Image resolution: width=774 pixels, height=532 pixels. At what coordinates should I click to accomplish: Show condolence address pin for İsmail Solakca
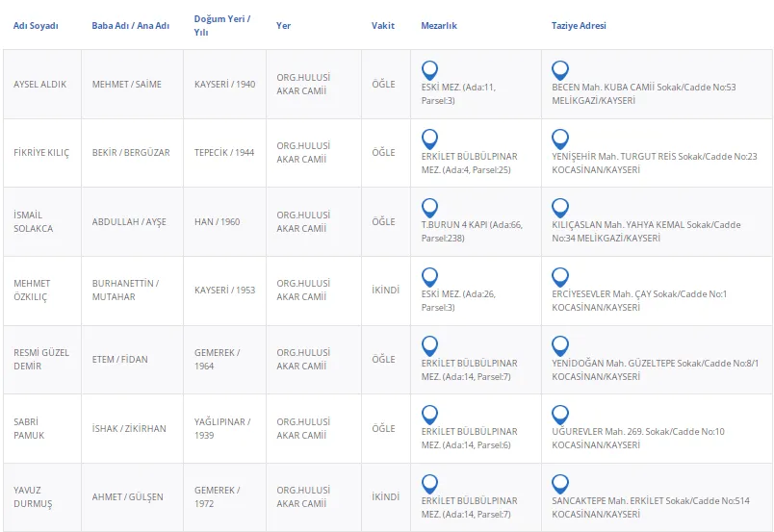coord(559,208)
